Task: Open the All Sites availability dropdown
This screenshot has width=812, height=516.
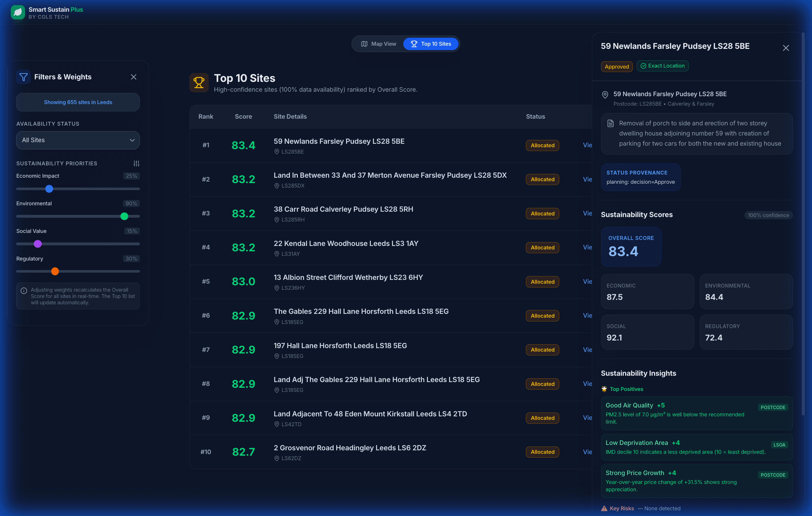Action: (x=78, y=140)
